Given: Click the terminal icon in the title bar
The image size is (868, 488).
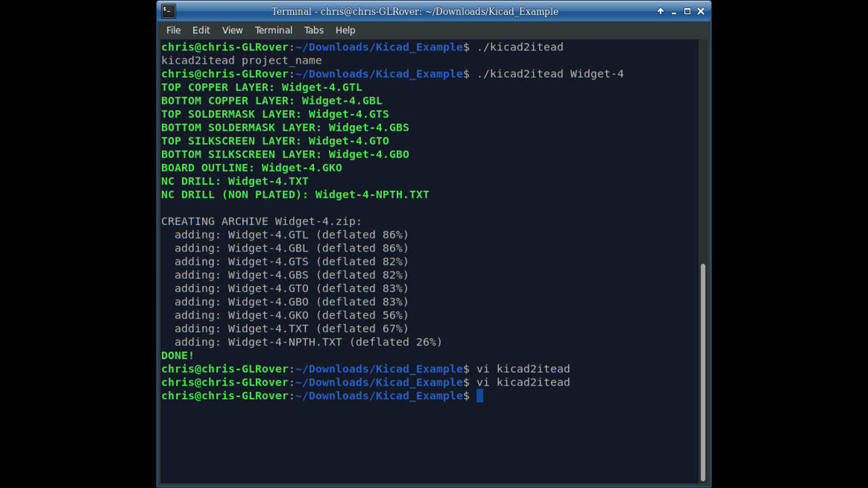Looking at the screenshot, I should click(x=167, y=11).
